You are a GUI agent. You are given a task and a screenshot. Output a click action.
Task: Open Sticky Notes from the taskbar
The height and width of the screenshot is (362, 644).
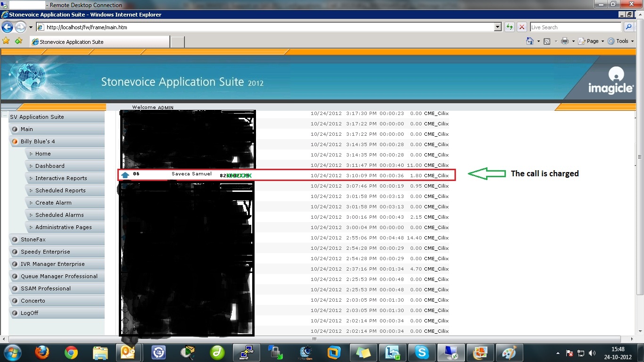363,353
